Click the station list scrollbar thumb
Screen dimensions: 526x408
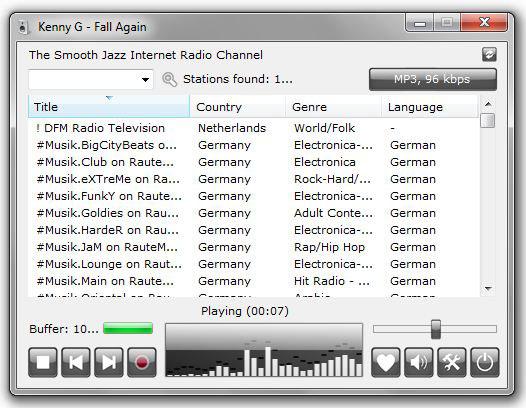point(488,121)
